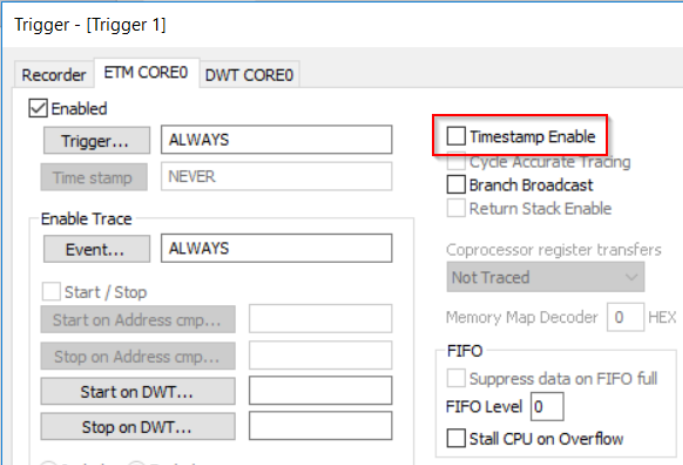Image resolution: width=683 pixels, height=465 pixels.
Task: Click the Start on DWT text field
Action: (x=320, y=391)
